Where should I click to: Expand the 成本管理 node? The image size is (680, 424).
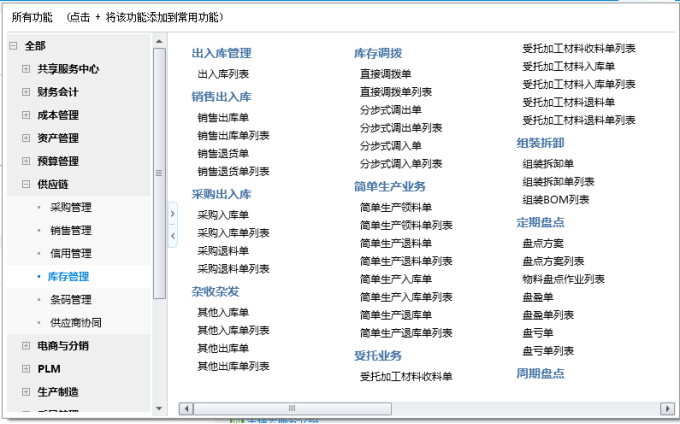pyautogui.click(x=26, y=115)
